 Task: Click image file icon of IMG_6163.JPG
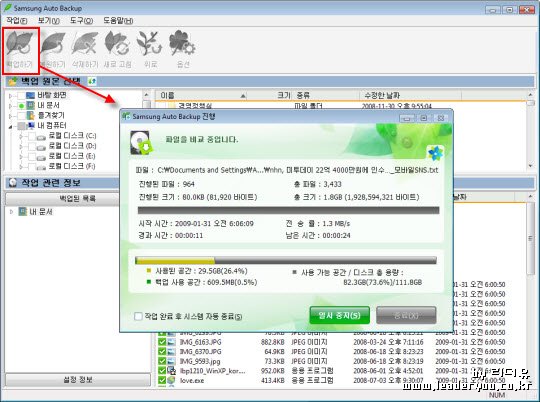171,342
